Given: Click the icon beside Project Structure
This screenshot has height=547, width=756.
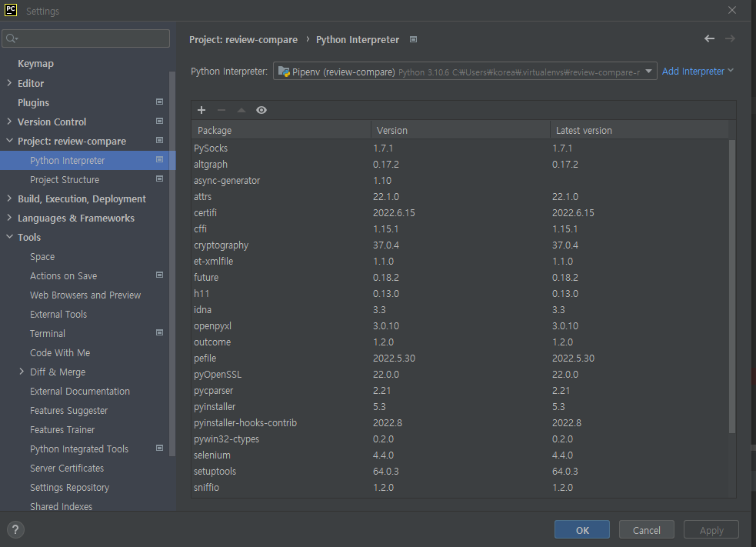Looking at the screenshot, I should (x=160, y=179).
